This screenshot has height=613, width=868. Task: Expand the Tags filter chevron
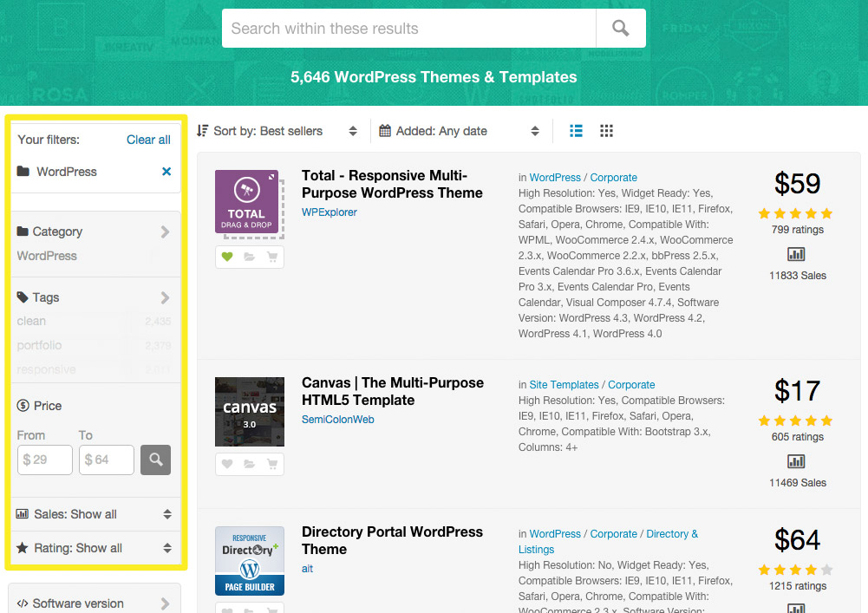165,297
